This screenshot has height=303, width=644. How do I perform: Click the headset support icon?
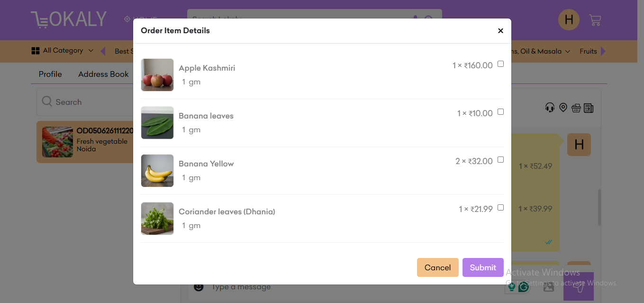550,108
